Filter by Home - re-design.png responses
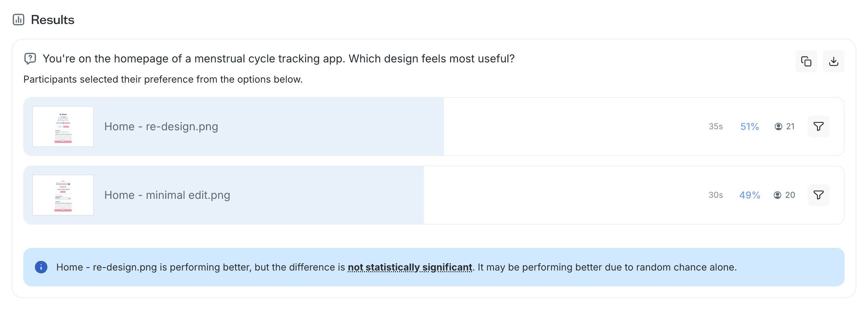 click(818, 127)
